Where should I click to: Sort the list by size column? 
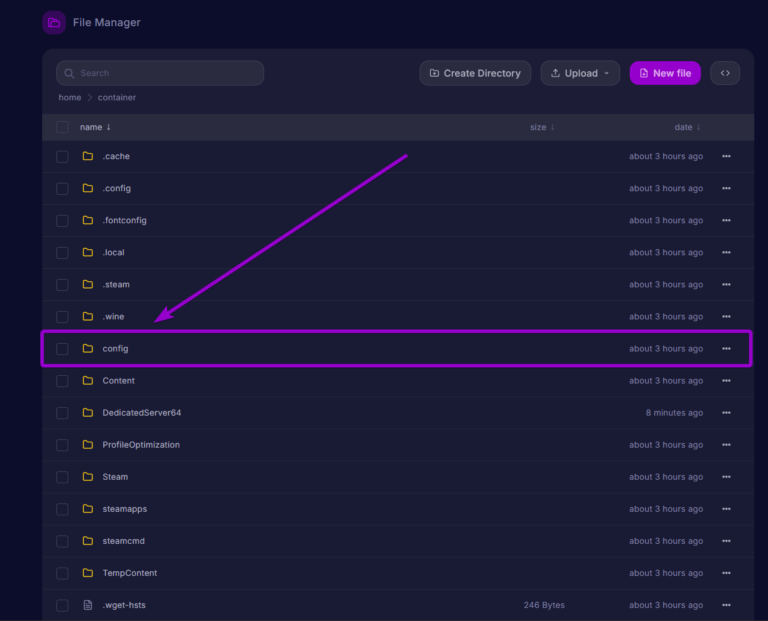click(x=542, y=127)
